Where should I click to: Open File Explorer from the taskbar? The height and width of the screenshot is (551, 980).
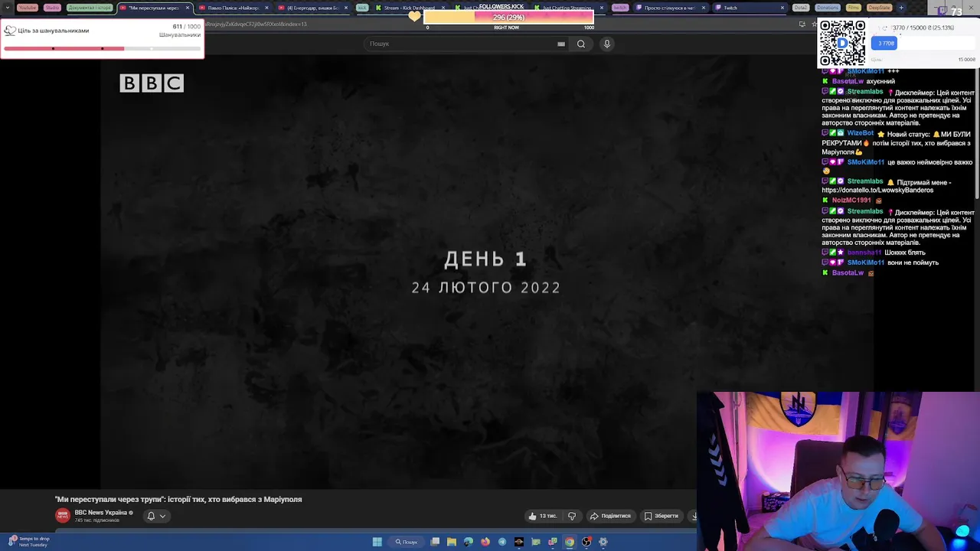point(452,542)
